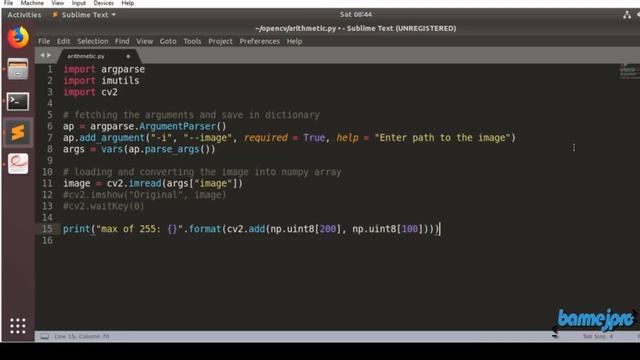Click the 'import imutils' line
This screenshot has height=360, width=640.
(101, 80)
